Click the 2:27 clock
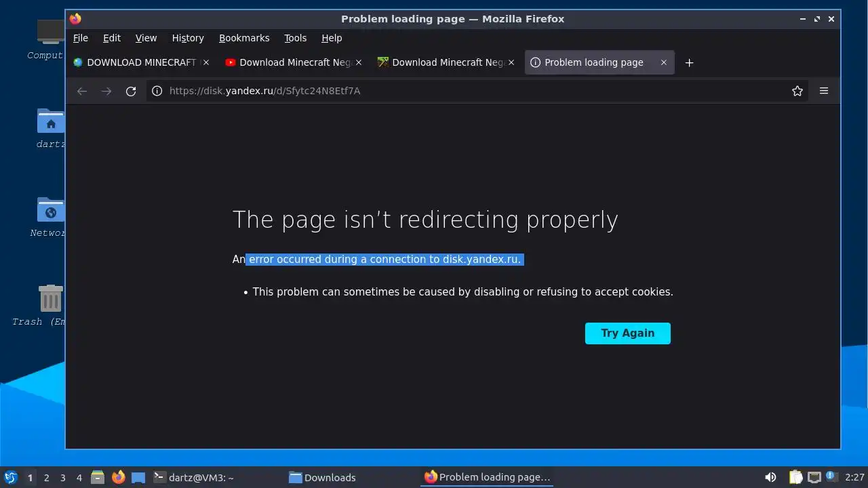This screenshot has height=488, width=868. point(854,478)
